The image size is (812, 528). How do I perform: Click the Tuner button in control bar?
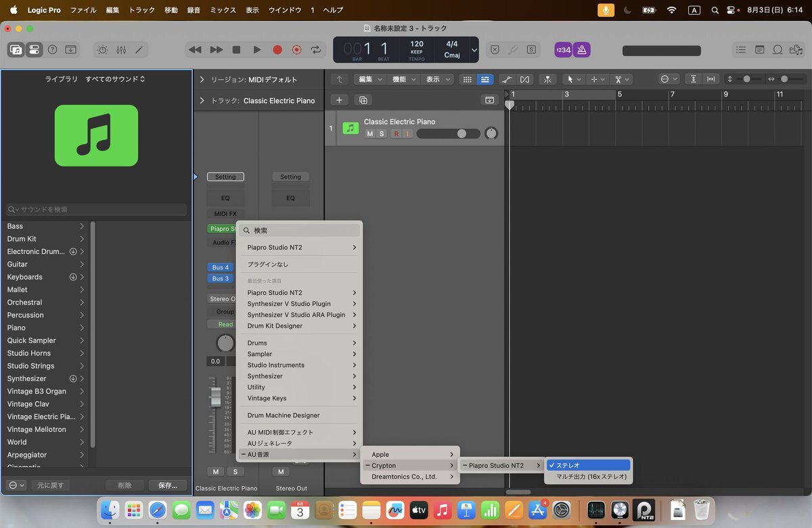pyautogui.click(x=513, y=49)
